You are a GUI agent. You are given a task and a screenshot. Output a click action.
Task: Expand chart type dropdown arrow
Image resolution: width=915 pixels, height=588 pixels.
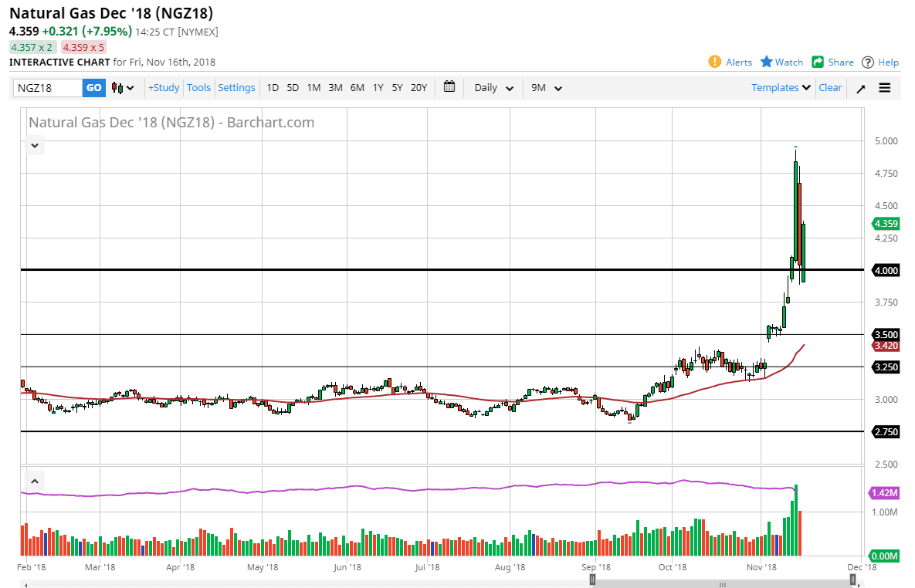coord(130,88)
